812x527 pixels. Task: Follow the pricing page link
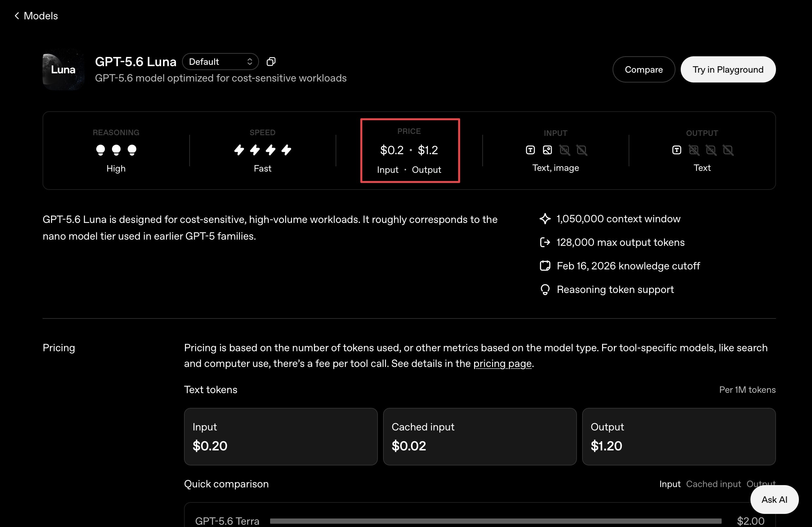pos(502,363)
